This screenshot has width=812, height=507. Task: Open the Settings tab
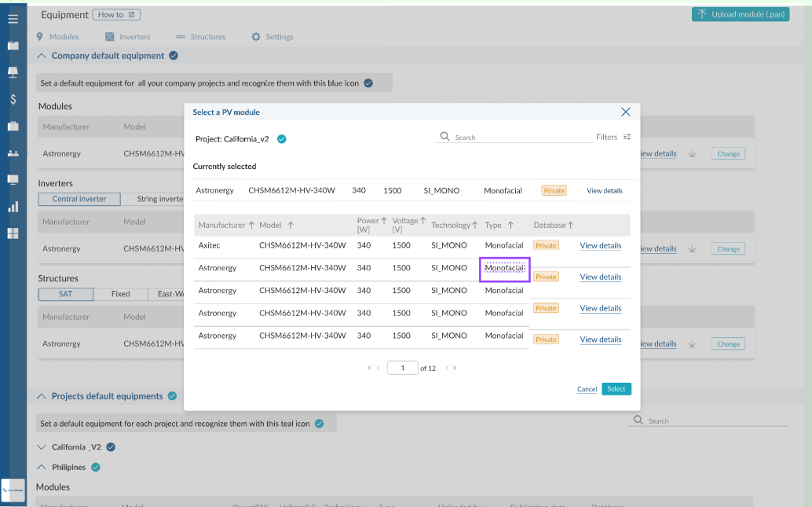pyautogui.click(x=272, y=37)
